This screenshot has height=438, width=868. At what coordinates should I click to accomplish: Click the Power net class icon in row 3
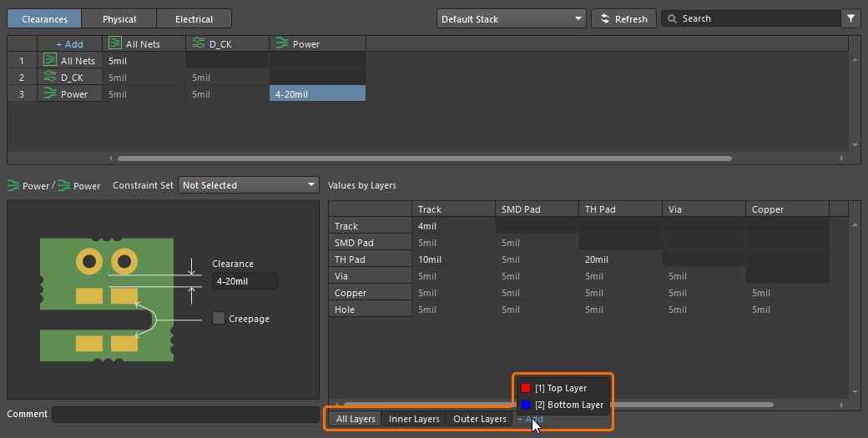50,93
